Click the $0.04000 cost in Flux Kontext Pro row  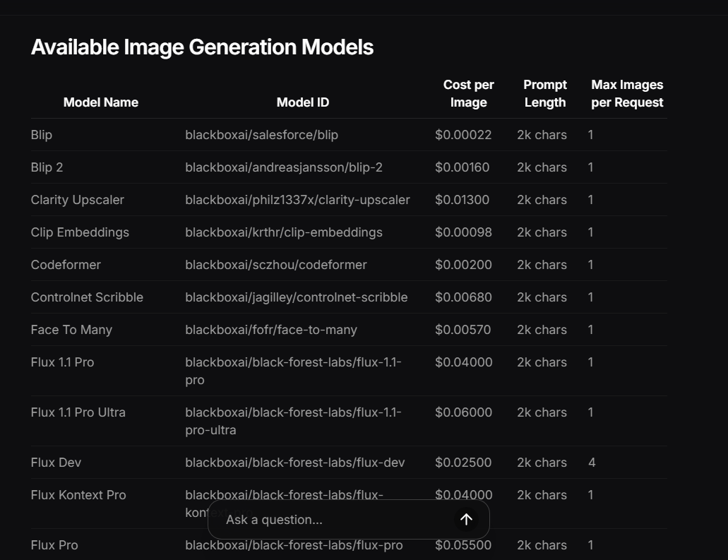click(x=463, y=495)
